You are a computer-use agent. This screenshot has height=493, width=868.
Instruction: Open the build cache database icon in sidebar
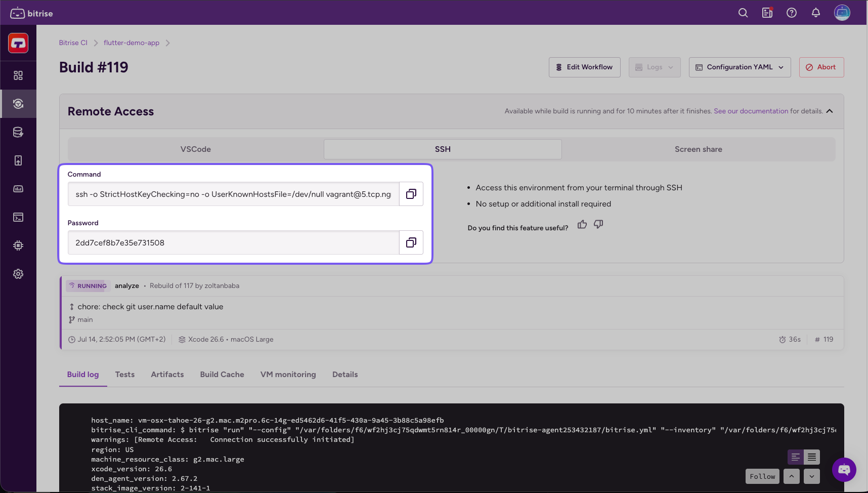pos(18,132)
